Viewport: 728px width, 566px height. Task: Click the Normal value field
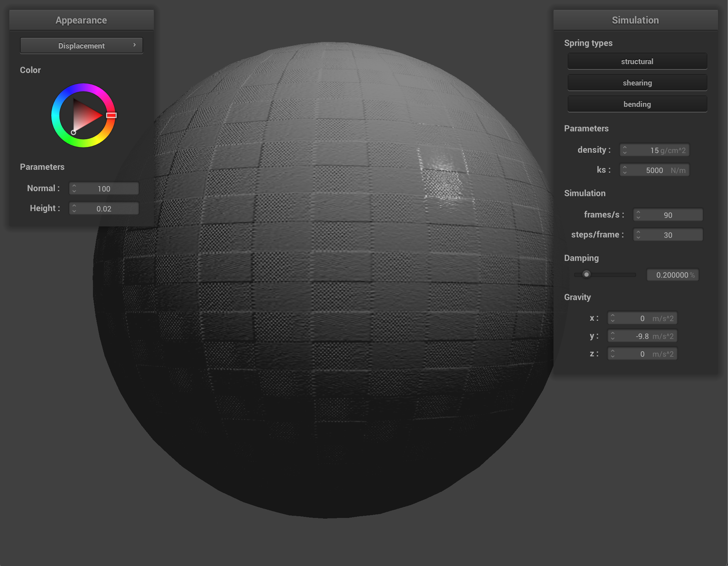tap(104, 189)
